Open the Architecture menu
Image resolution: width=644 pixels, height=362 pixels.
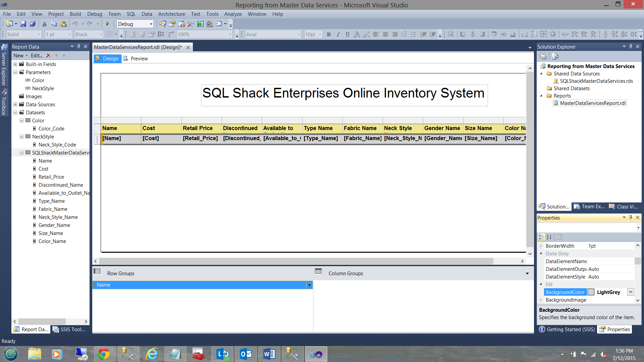(171, 14)
